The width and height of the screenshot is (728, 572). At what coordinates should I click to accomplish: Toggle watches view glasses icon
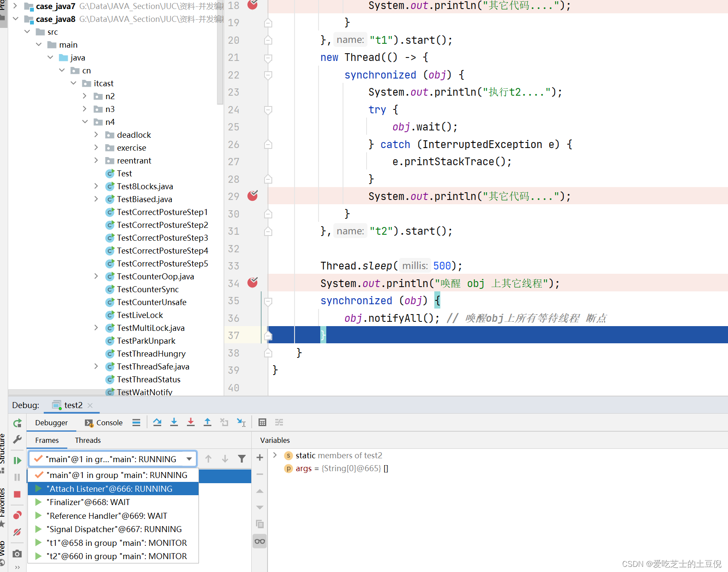tap(260, 541)
